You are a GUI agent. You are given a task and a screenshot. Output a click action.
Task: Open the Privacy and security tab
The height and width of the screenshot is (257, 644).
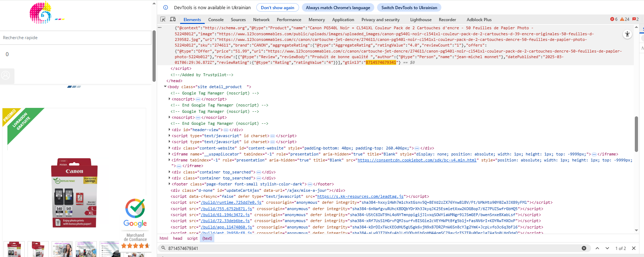pos(381,20)
